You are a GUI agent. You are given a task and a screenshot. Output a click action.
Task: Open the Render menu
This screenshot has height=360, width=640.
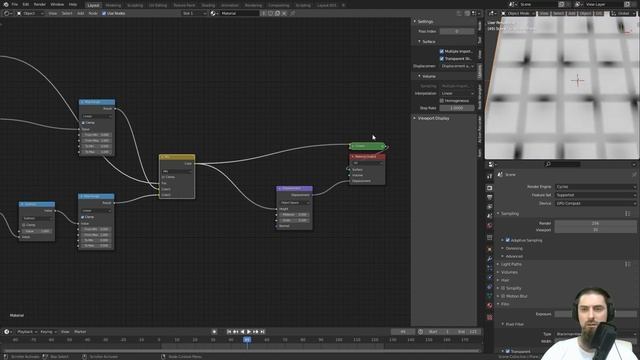coord(40,4)
